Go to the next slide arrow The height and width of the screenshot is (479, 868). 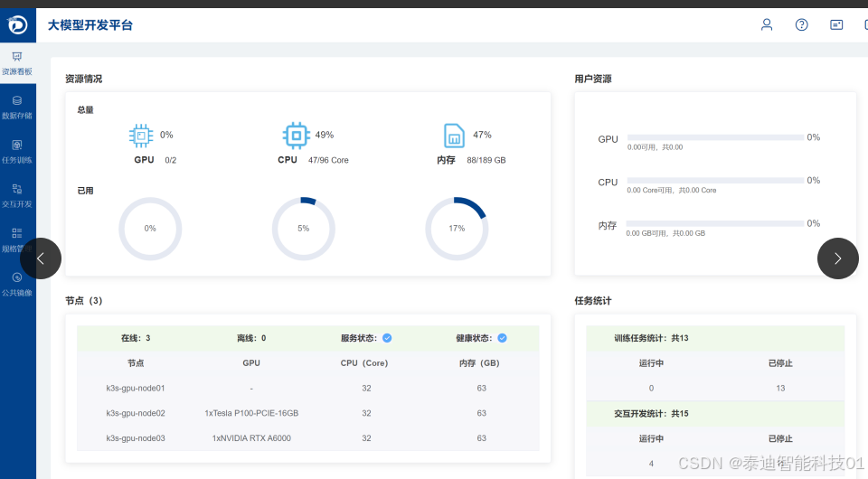pos(838,258)
